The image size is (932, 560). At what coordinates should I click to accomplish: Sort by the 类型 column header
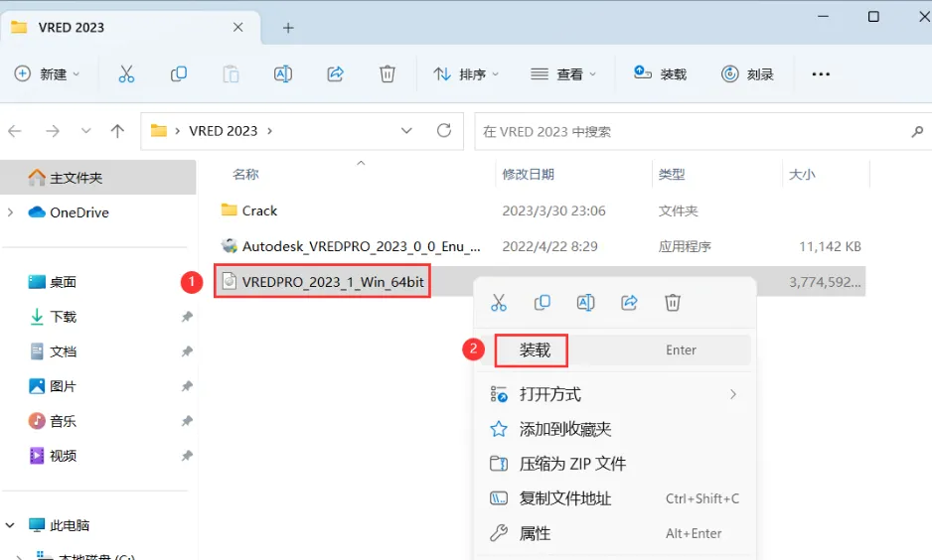(672, 174)
